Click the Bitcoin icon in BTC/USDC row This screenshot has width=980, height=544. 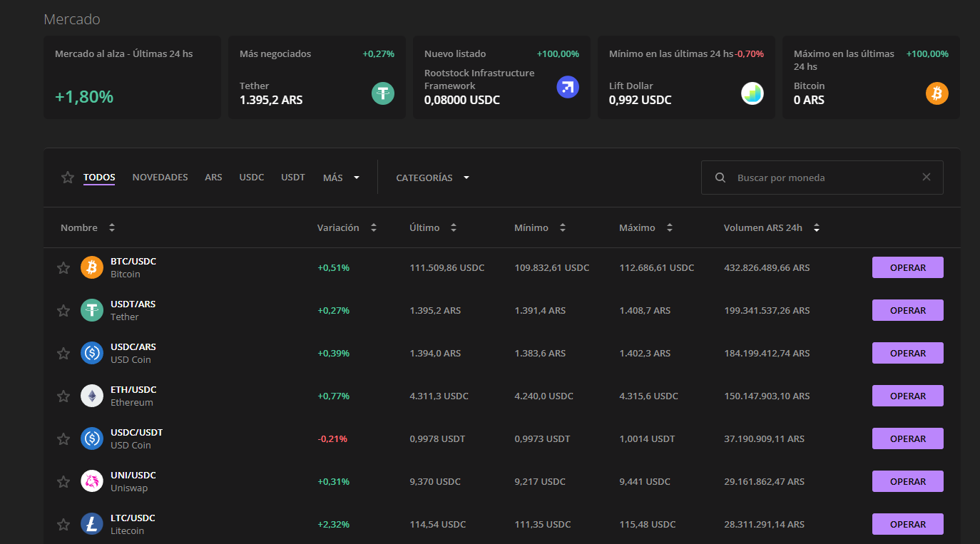92,267
